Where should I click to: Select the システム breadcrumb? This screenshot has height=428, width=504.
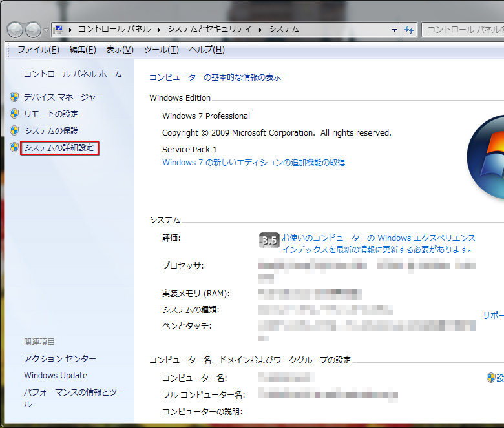284,30
